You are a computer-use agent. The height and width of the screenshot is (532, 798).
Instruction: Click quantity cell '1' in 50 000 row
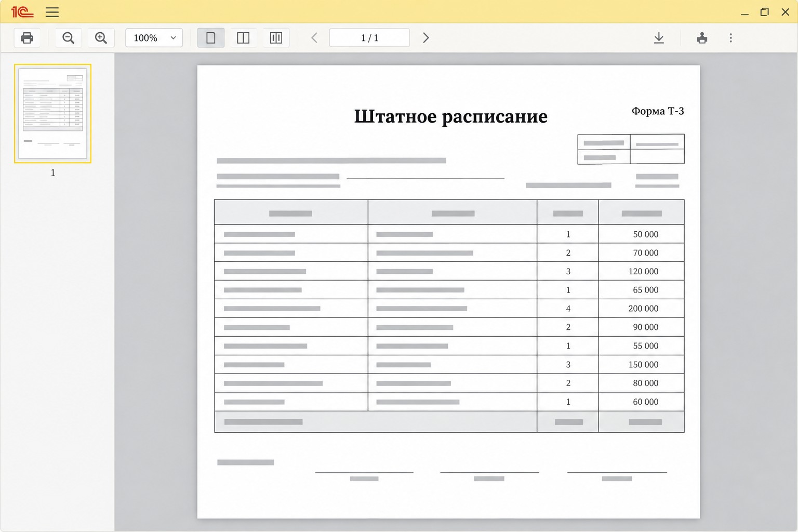(x=568, y=234)
